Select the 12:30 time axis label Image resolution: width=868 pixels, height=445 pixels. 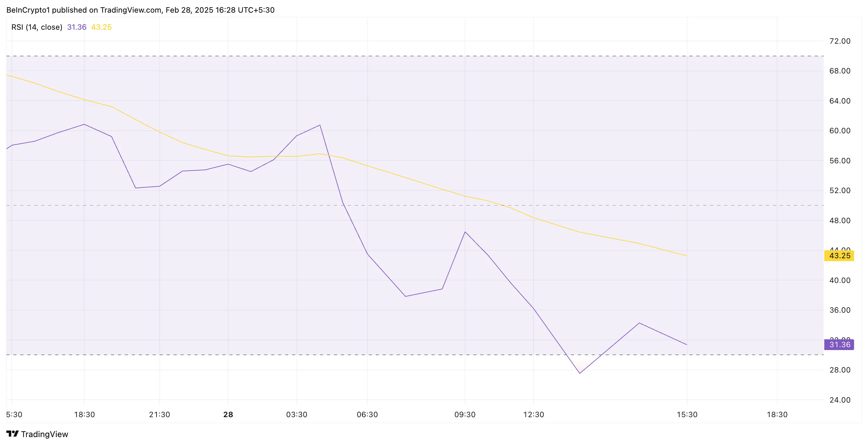[x=533, y=415]
